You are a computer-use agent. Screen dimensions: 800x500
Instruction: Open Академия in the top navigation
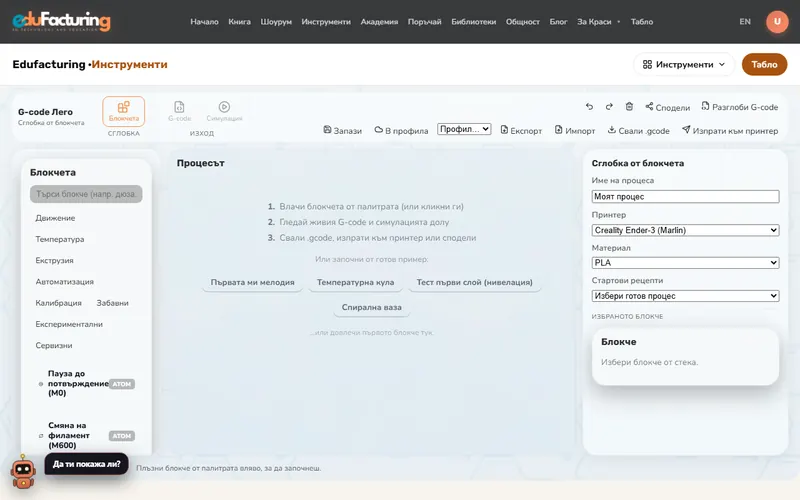(x=379, y=21)
